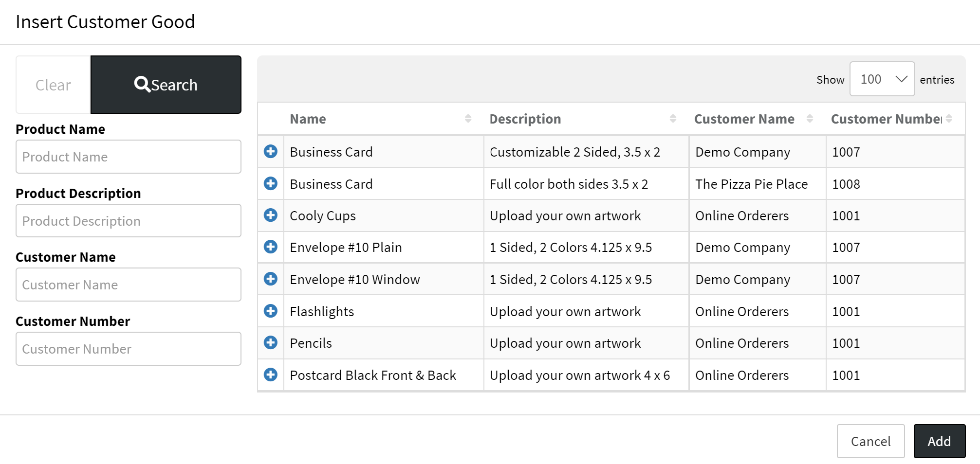Focus the Customer Number input field

point(129,349)
